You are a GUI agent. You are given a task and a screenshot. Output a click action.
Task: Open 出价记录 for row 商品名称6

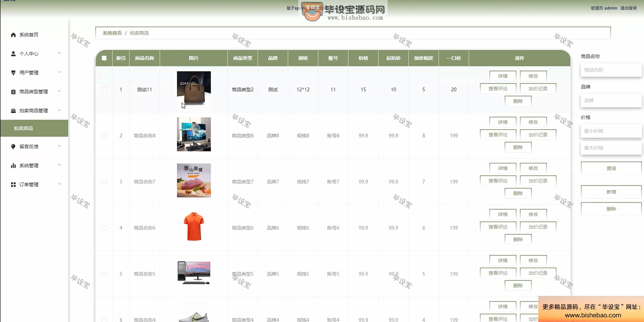pos(538,227)
